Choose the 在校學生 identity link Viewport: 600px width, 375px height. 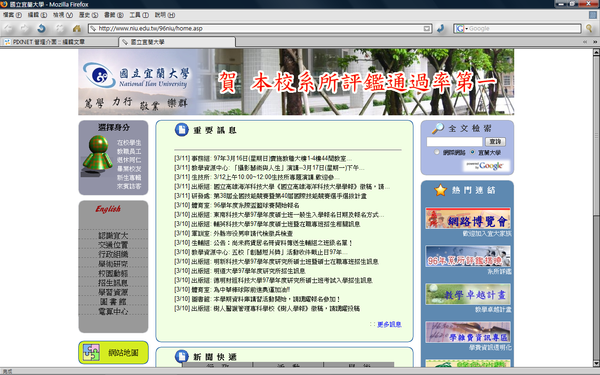coord(129,143)
